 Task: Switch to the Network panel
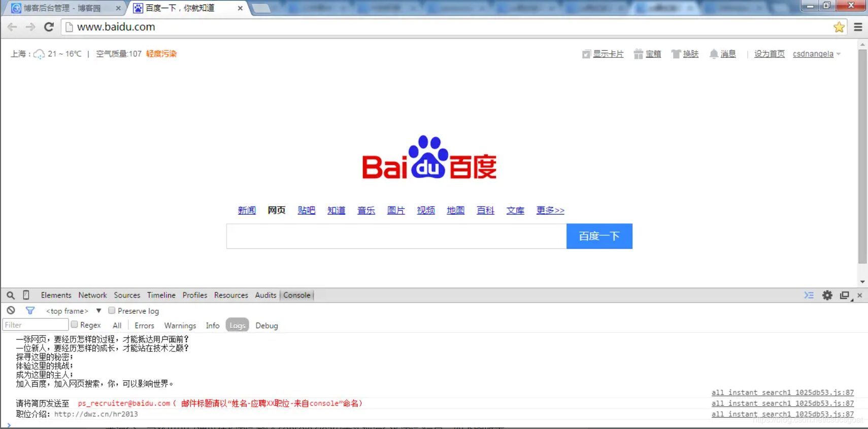pos(92,295)
